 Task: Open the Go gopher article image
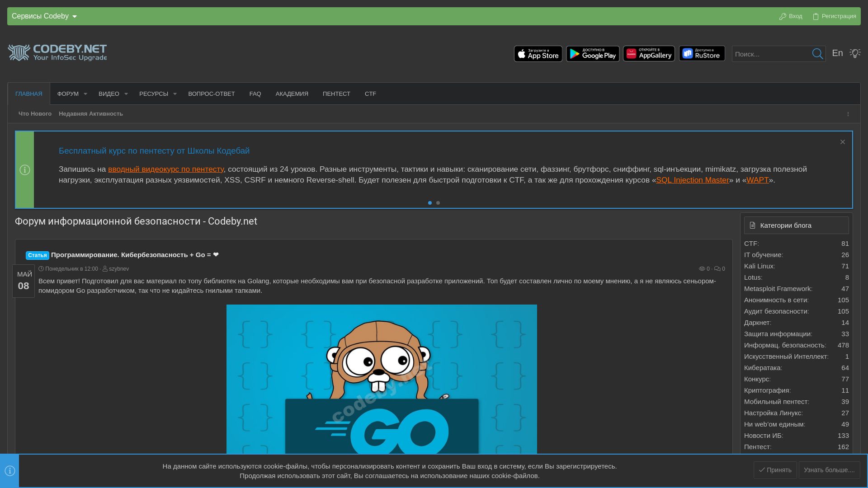382,380
